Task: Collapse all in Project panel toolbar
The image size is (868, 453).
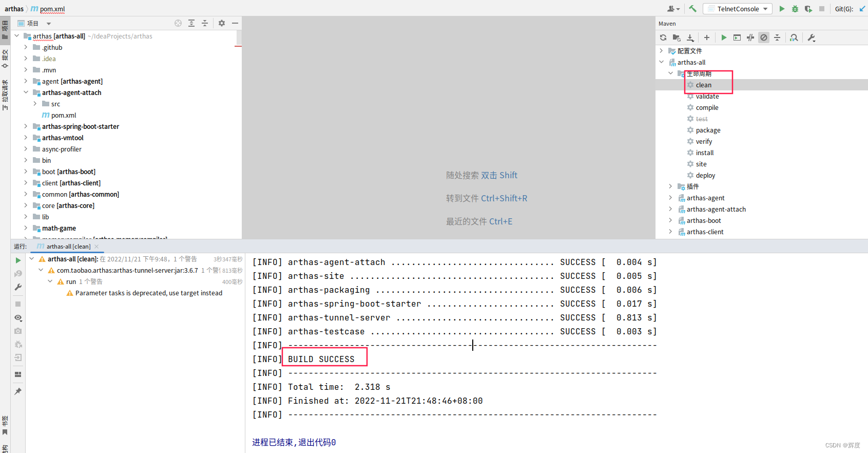Action: 205,23
